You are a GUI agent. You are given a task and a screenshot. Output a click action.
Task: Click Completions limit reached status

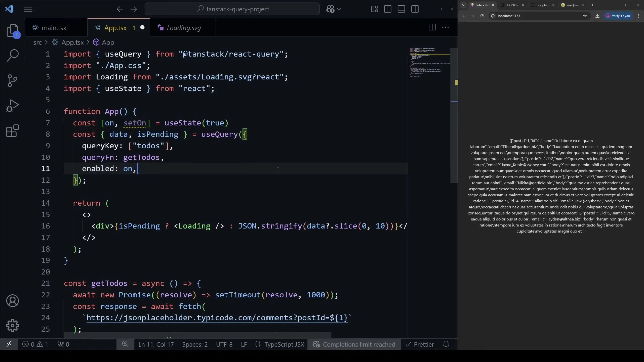pos(354,344)
